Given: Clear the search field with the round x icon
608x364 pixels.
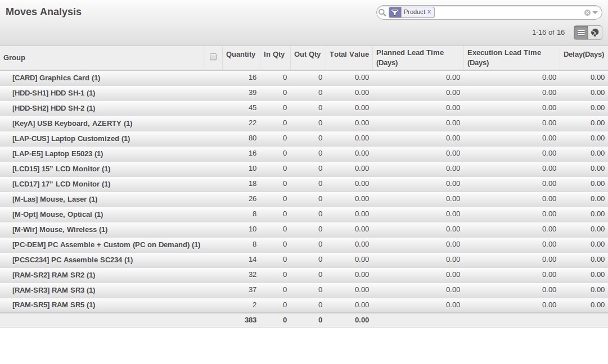Looking at the screenshot, I should pyautogui.click(x=587, y=12).
